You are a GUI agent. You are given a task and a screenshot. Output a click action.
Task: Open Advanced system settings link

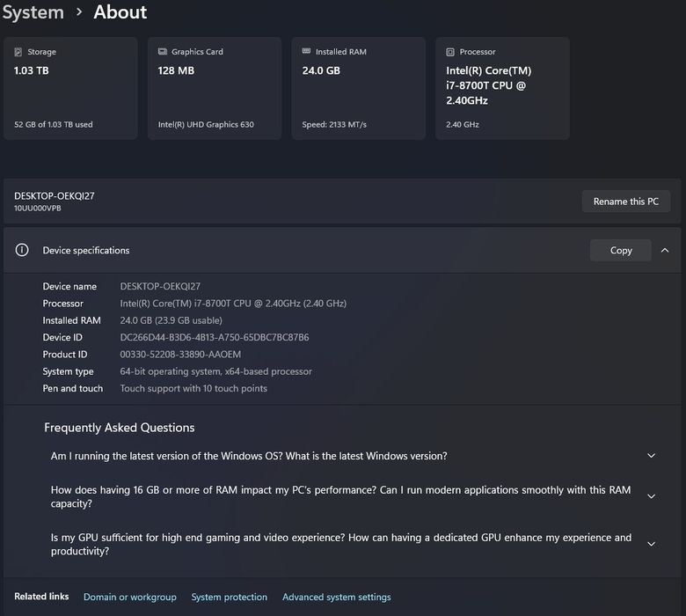point(336,597)
